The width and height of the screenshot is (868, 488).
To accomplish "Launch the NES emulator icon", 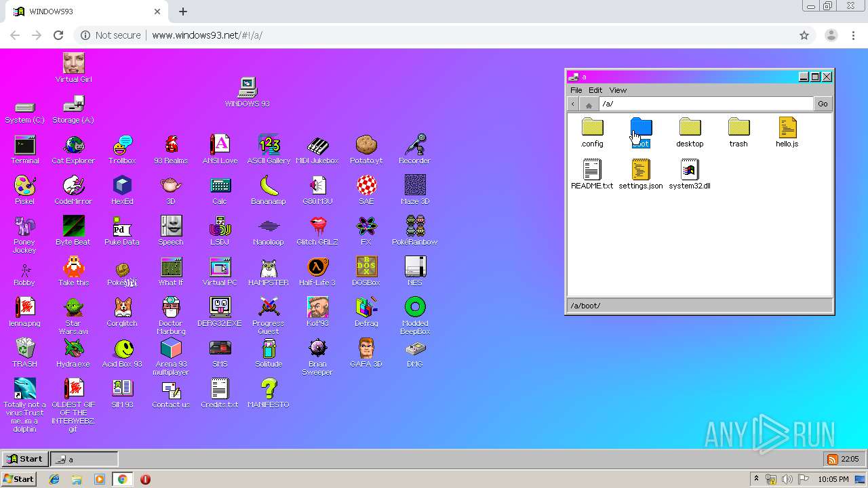I will tap(414, 272).
